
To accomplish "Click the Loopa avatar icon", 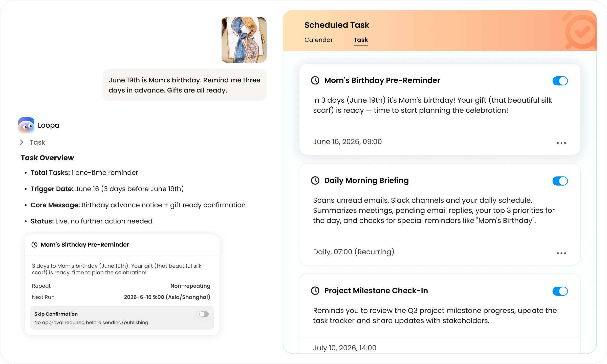I will pos(26,125).
